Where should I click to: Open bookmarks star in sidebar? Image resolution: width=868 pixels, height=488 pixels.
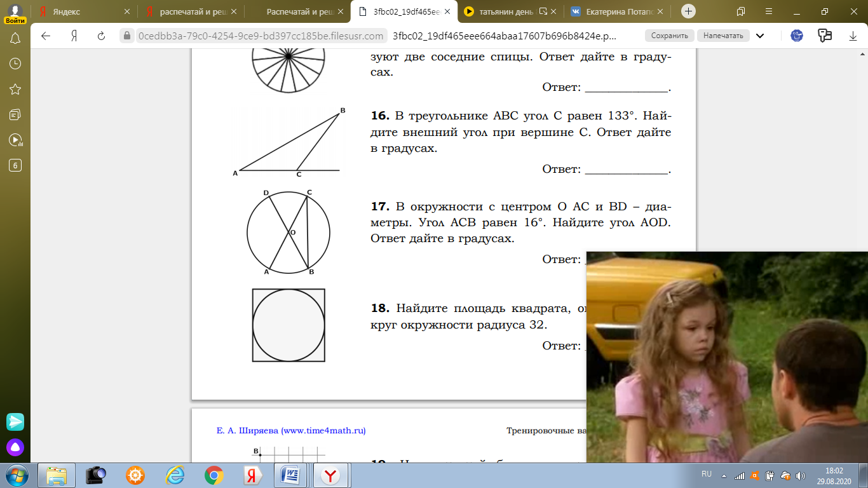pos(15,89)
